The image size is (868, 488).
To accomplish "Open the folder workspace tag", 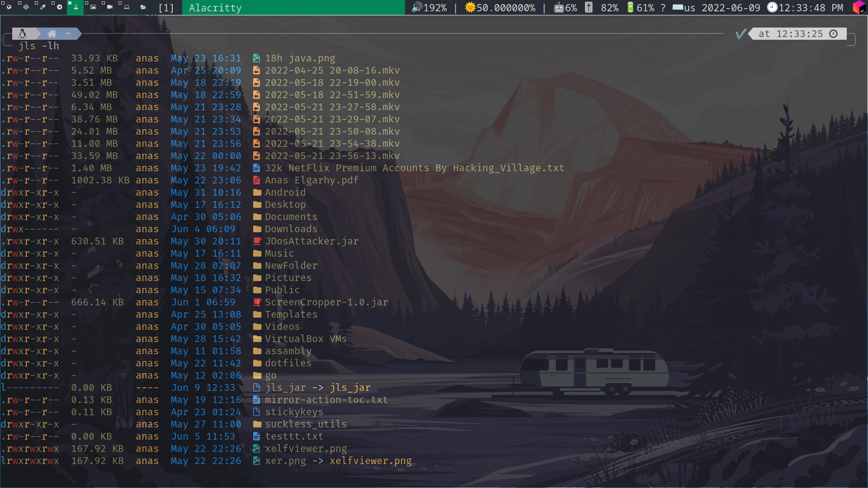I will point(143,7).
